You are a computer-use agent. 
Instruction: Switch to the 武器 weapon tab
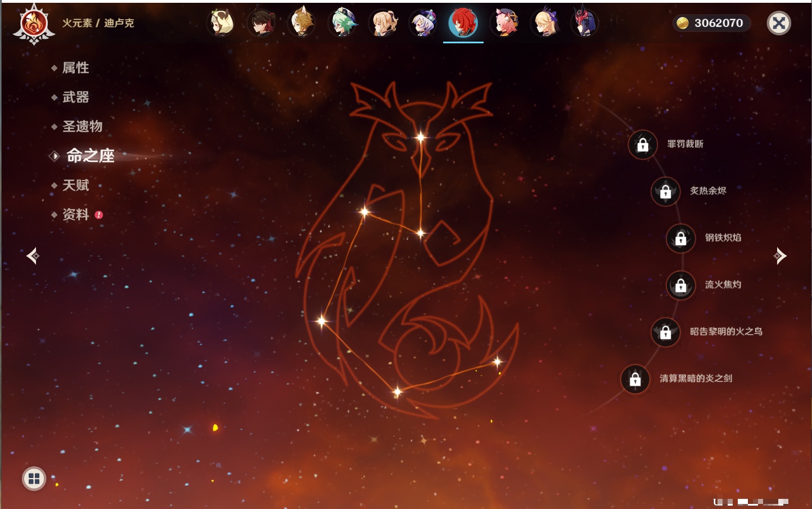[x=75, y=97]
